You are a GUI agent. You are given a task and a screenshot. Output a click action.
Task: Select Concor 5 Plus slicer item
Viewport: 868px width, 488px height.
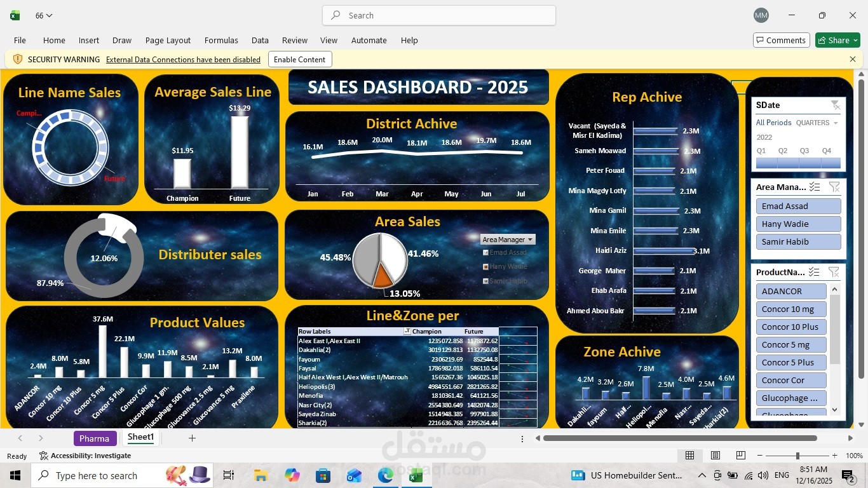[x=791, y=362]
